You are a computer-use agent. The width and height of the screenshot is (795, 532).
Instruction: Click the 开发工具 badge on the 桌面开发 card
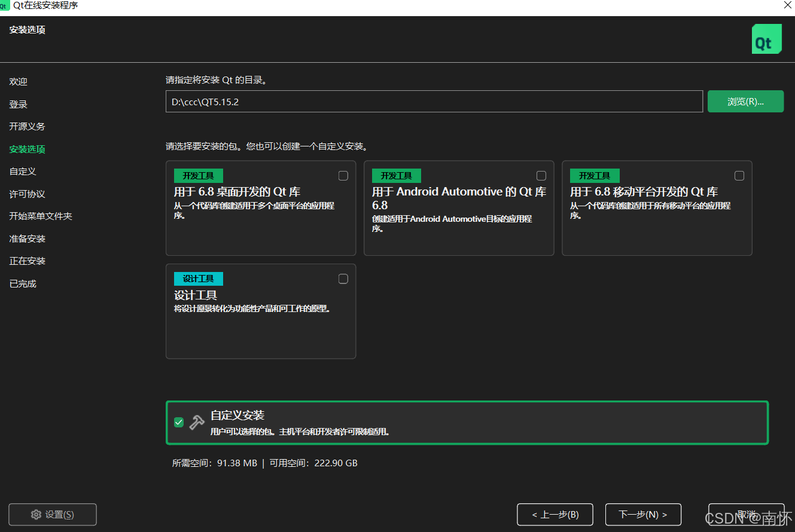[x=199, y=176]
